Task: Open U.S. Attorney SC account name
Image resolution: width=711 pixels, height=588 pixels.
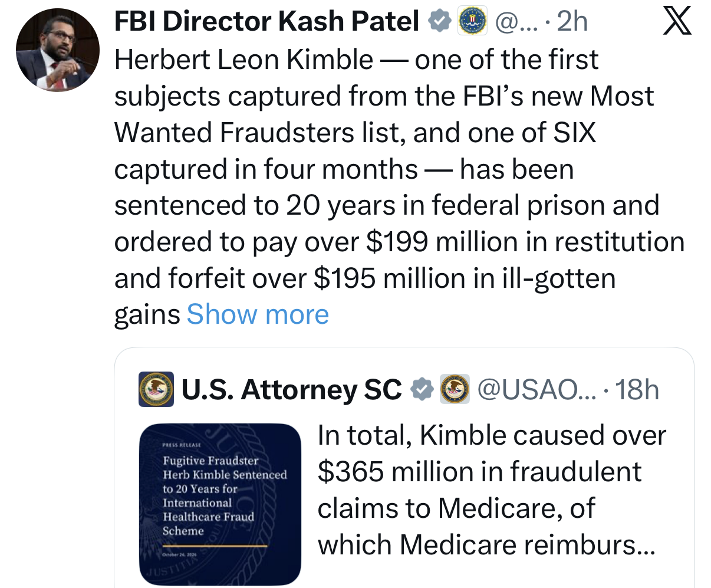Action: tap(292, 389)
